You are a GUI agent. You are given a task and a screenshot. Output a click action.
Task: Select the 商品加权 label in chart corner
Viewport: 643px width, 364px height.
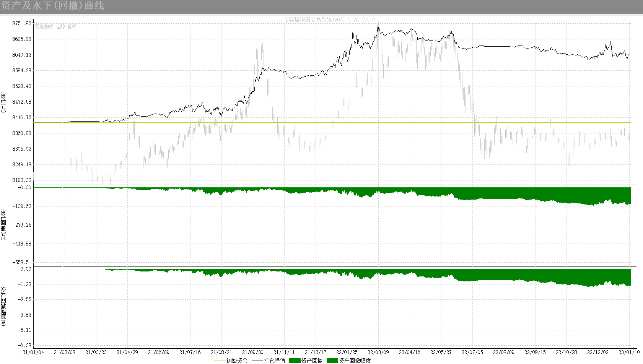44,26
